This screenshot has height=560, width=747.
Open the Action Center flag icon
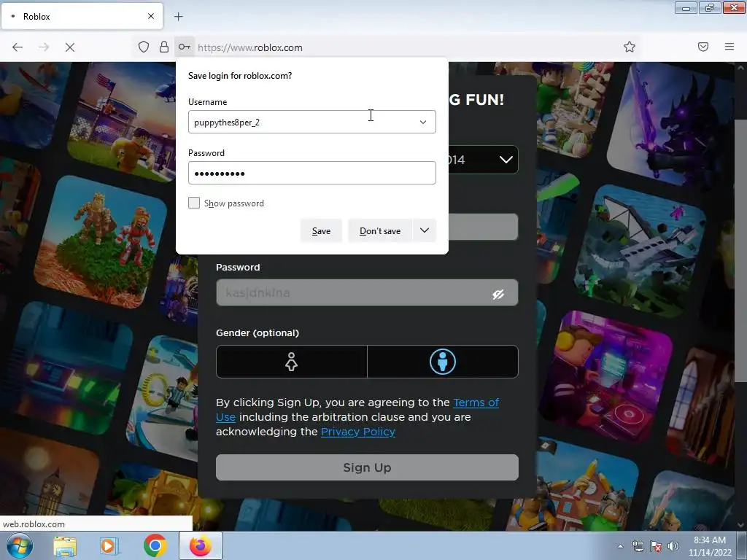point(656,547)
